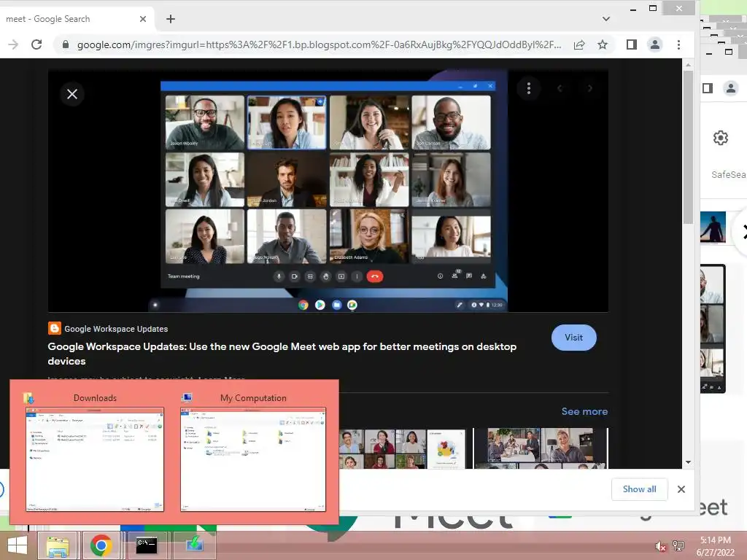The width and height of the screenshot is (747, 560).
Task: Go to the next image result
Action: (589, 88)
